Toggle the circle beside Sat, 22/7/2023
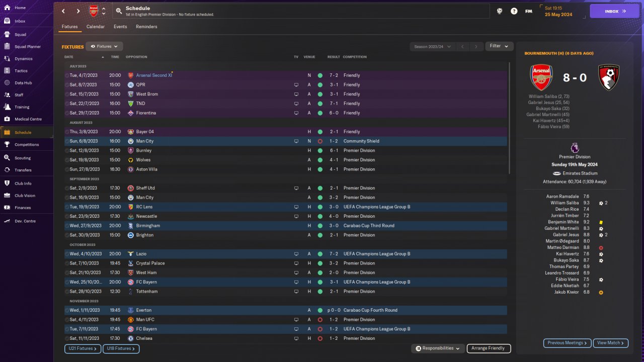 point(67,104)
